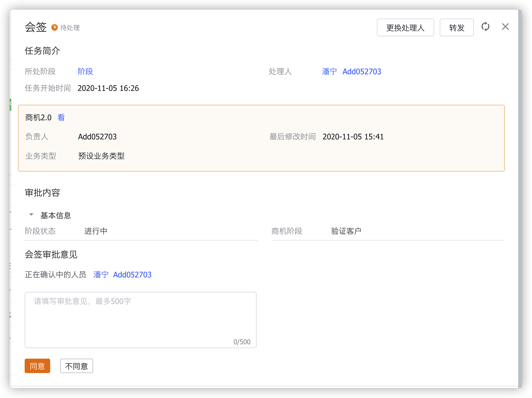Viewport: 532px width, 398px height.
Task: Click the 商机阶段 value 验证客户
Action: coord(346,231)
